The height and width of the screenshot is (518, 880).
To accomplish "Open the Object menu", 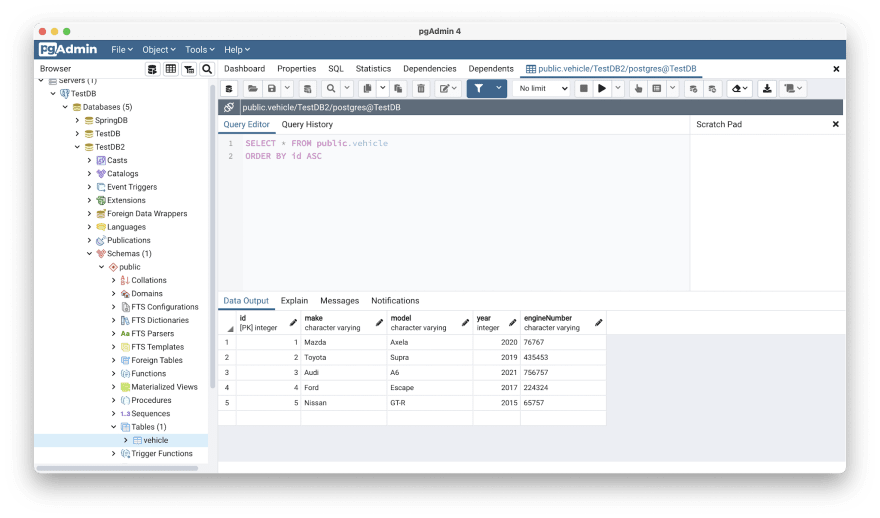I will click(x=159, y=50).
